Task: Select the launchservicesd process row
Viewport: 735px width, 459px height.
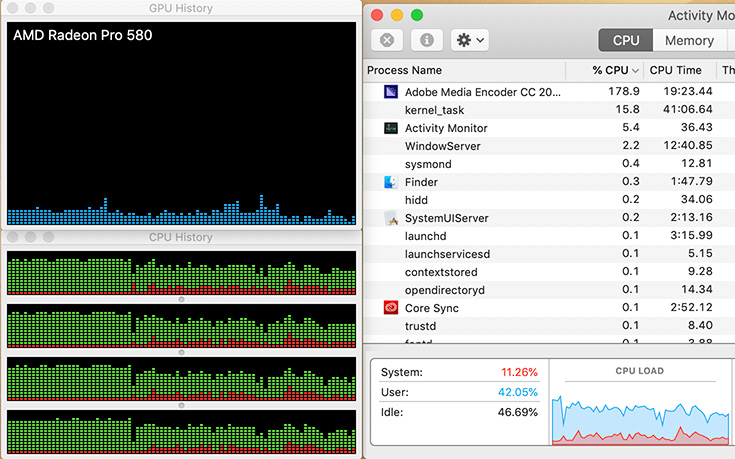Action: pyautogui.click(x=549, y=254)
